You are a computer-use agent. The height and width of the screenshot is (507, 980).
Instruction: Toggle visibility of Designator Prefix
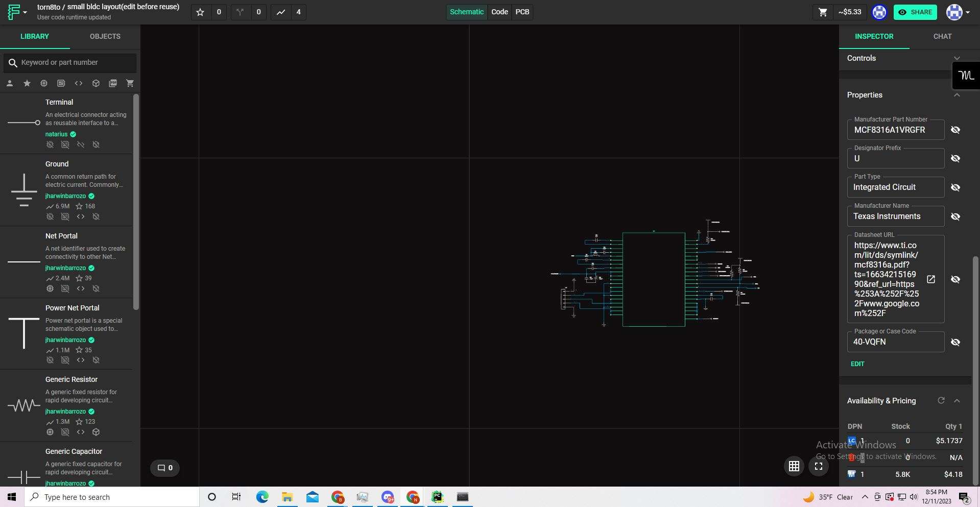point(955,158)
